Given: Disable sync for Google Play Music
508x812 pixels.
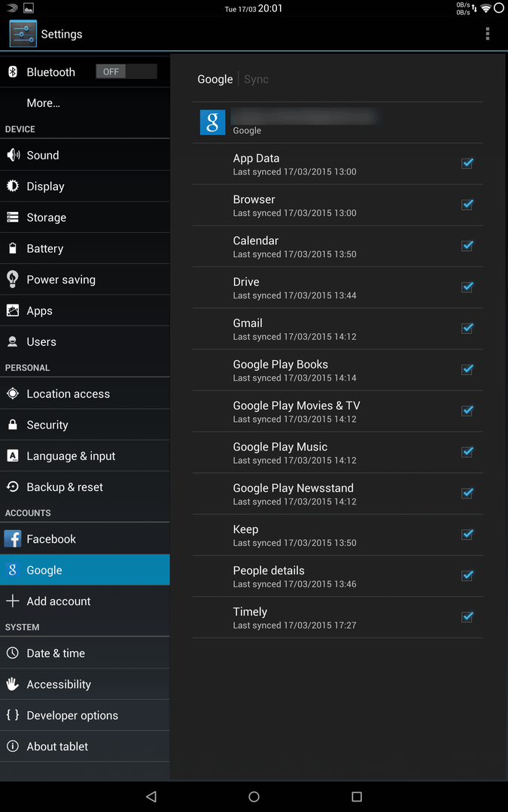Looking at the screenshot, I should pos(467,452).
